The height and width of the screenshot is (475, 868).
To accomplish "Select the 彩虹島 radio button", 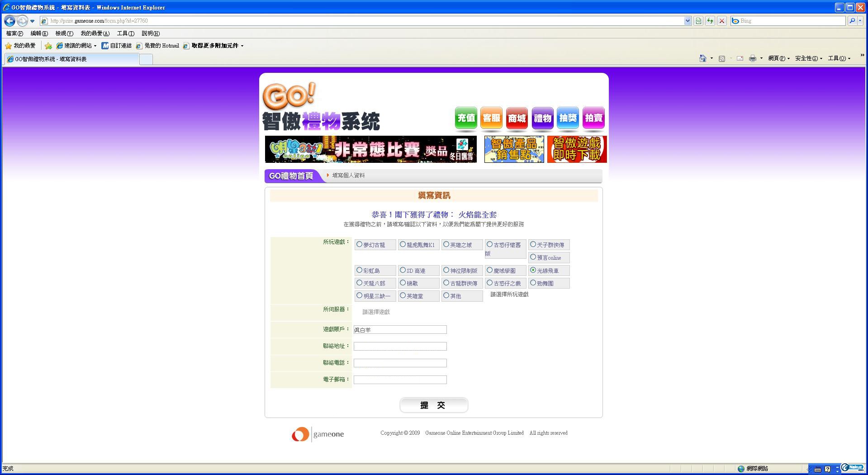I will (x=359, y=270).
